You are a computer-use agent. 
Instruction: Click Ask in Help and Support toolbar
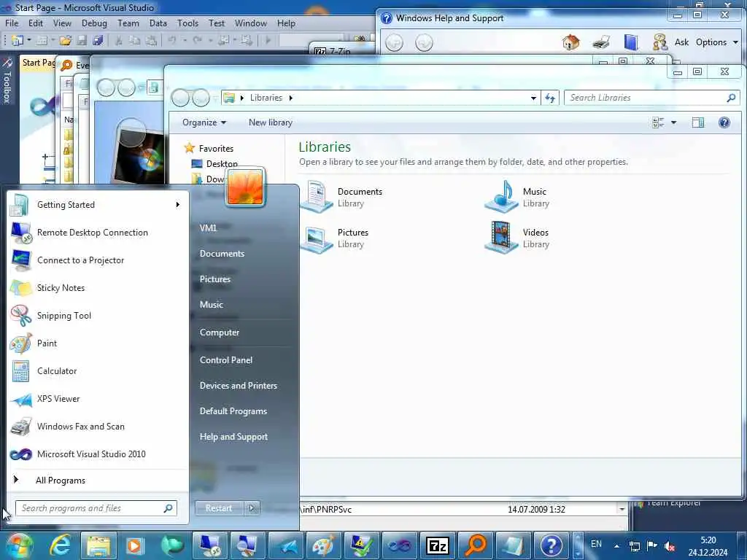681,42
